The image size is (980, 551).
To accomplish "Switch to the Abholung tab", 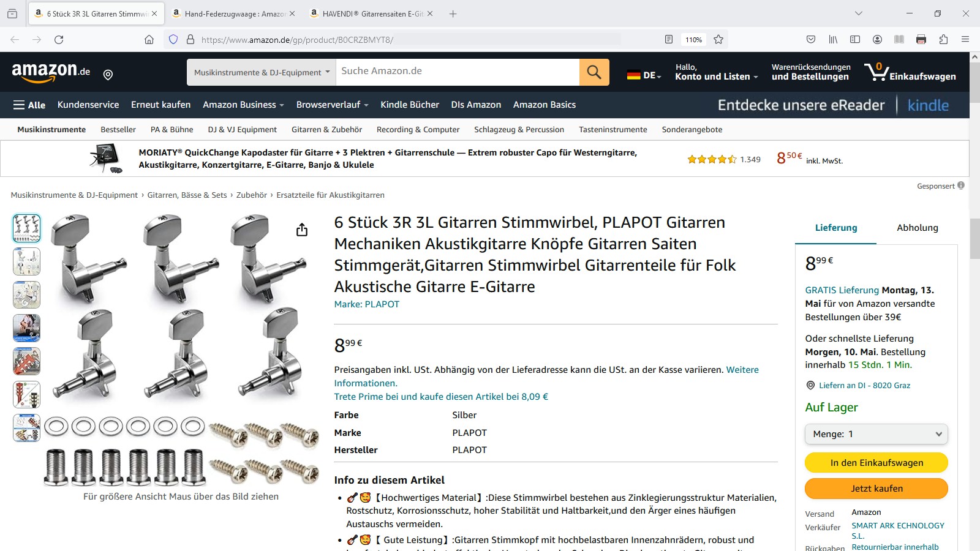I will point(917,228).
